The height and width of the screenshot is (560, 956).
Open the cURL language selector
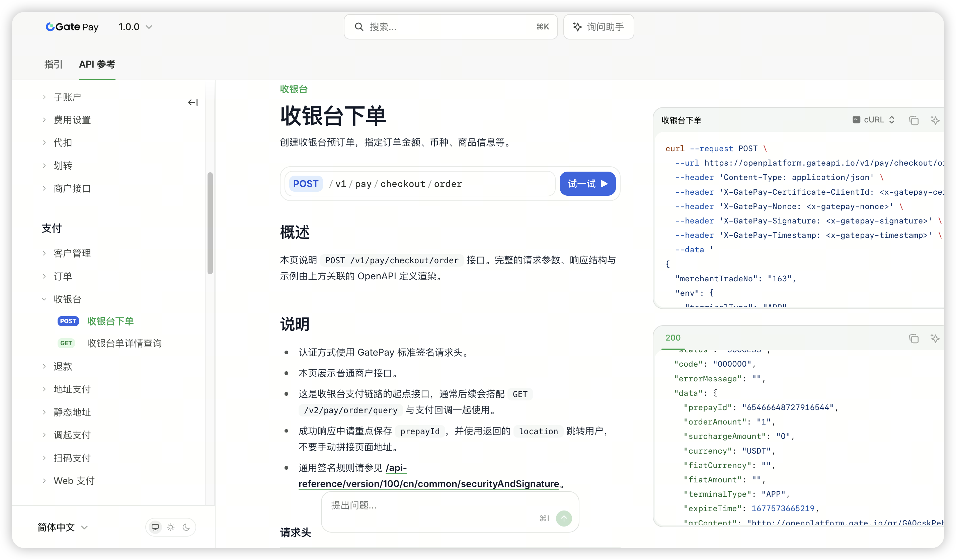tap(874, 120)
